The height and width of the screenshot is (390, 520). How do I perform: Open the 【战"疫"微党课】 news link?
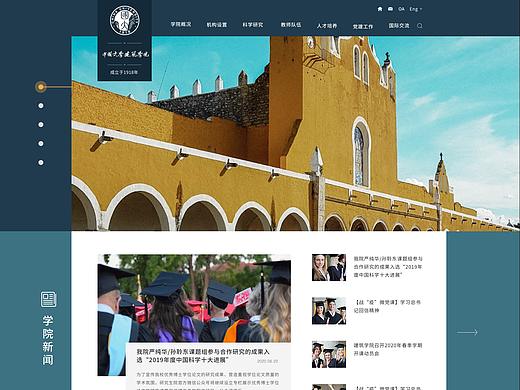click(387, 306)
